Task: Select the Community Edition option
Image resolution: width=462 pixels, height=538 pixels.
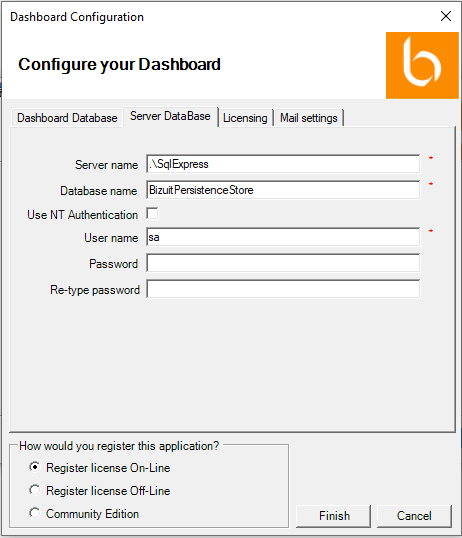Action: (35, 513)
